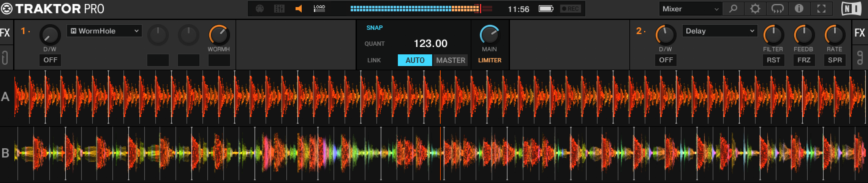This screenshot has width=868, height=183.
Task: Click the Native Instruments NI logo
Action: click(x=851, y=9)
